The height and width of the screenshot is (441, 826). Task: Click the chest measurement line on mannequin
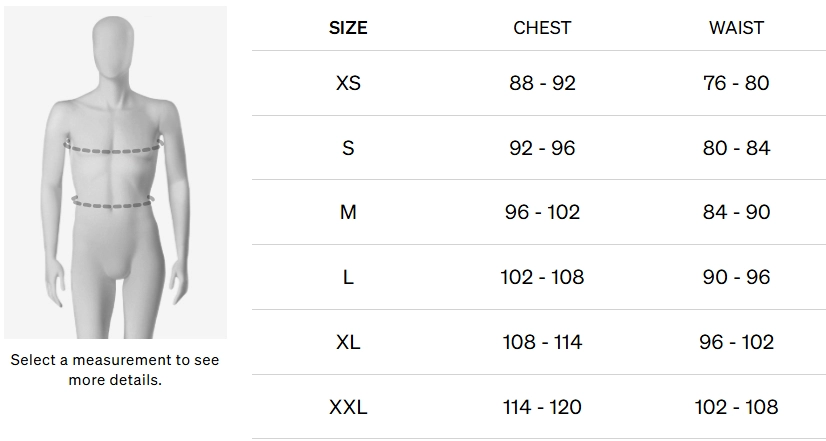coord(113,150)
